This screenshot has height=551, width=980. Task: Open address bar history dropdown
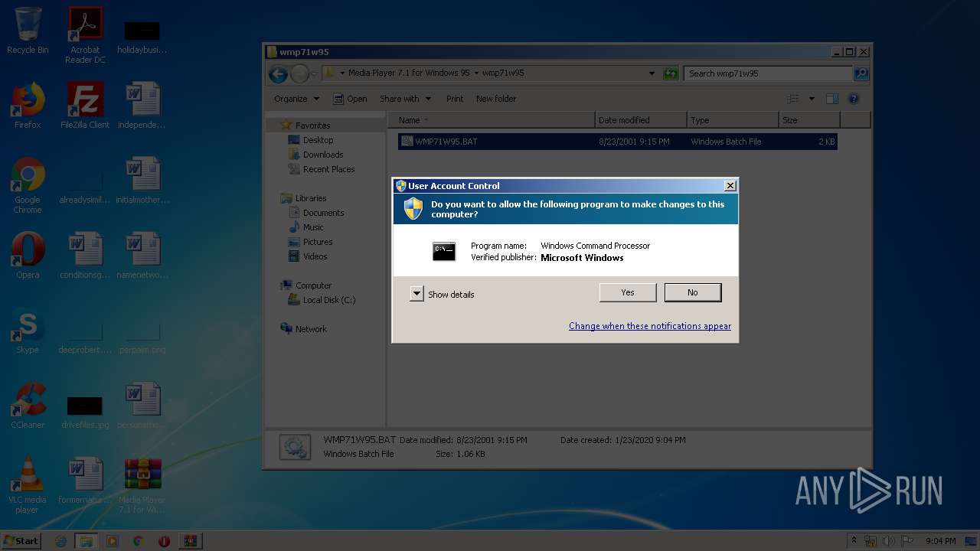(x=652, y=73)
